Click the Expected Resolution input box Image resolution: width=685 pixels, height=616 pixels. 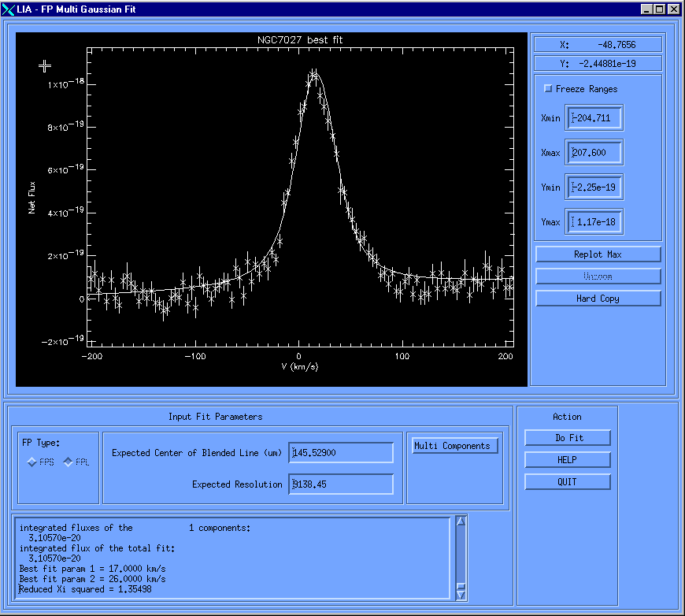pyautogui.click(x=341, y=484)
